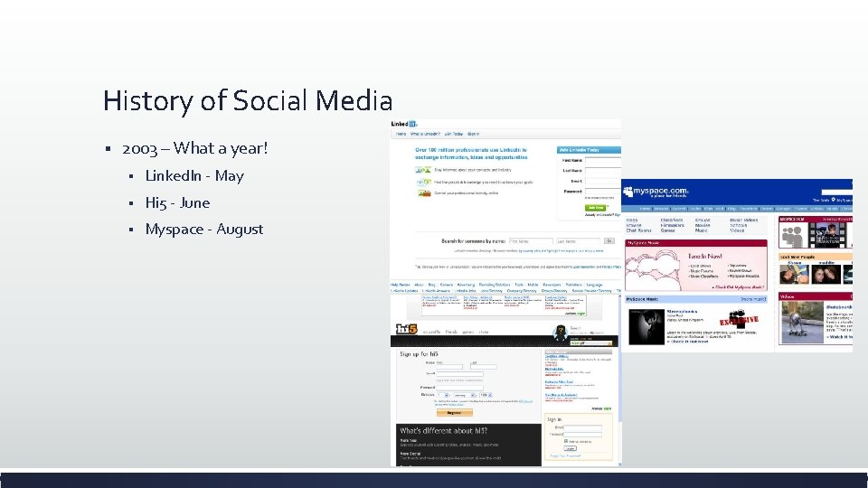
Task: Click the LinkedIn logo in the LinkedIn screenshot
Action: [x=404, y=124]
